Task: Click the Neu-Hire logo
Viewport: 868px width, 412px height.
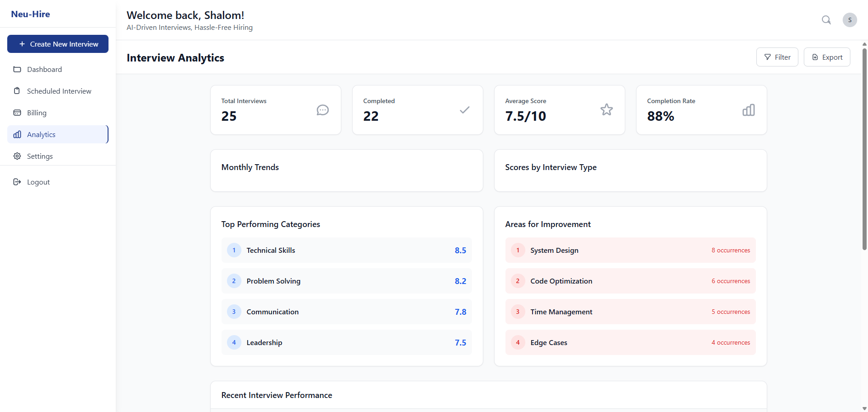Action: pyautogui.click(x=30, y=14)
